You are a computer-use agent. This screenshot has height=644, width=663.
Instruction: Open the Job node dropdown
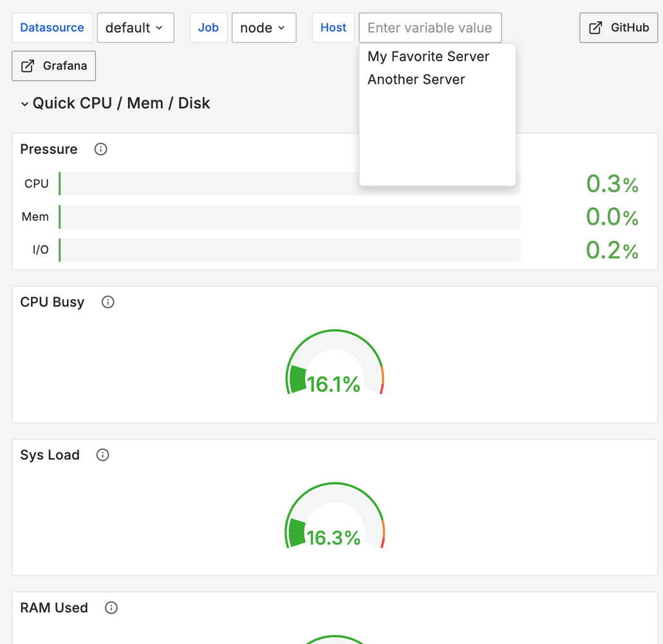click(264, 28)
